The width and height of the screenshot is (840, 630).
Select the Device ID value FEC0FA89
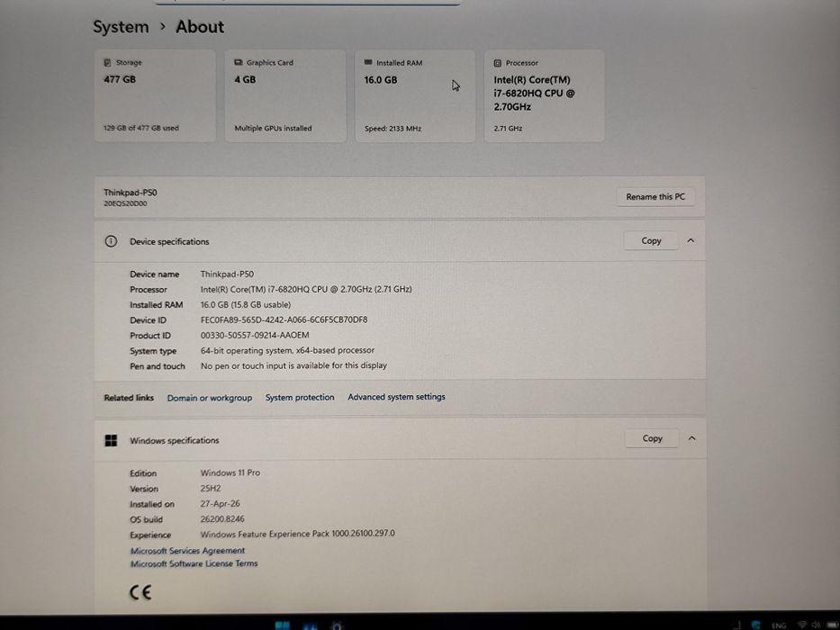pos(284,319)
